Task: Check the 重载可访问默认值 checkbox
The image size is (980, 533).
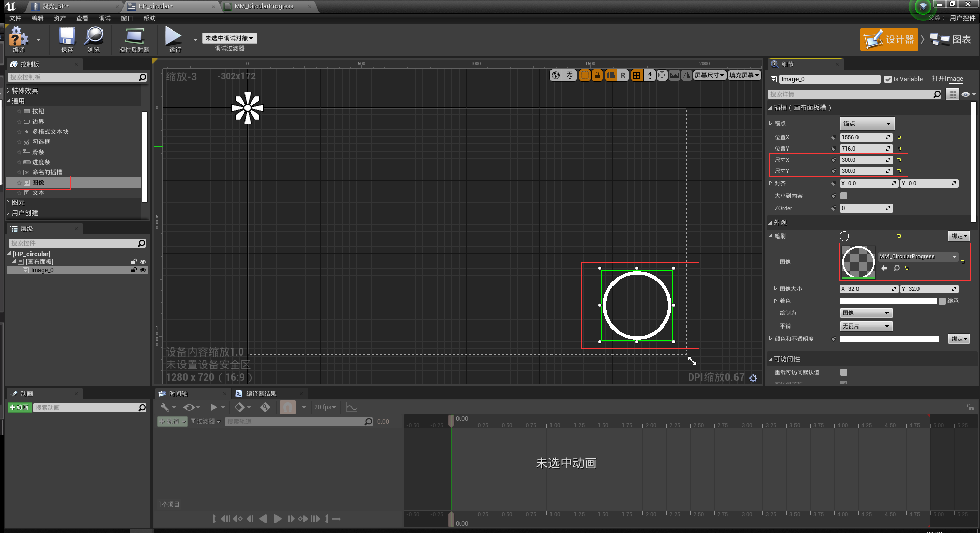Action: (844, 372)
